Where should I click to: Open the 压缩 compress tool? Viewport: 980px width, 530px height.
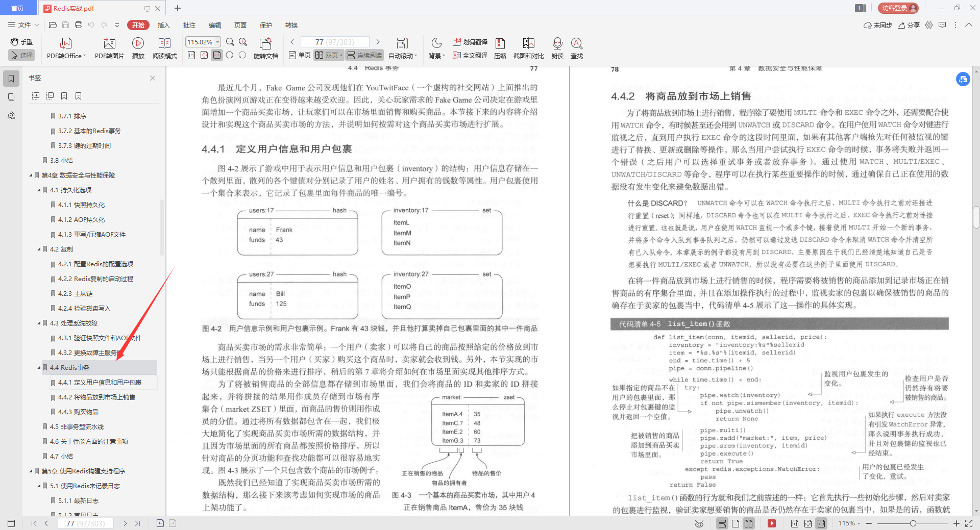point(500,48)
